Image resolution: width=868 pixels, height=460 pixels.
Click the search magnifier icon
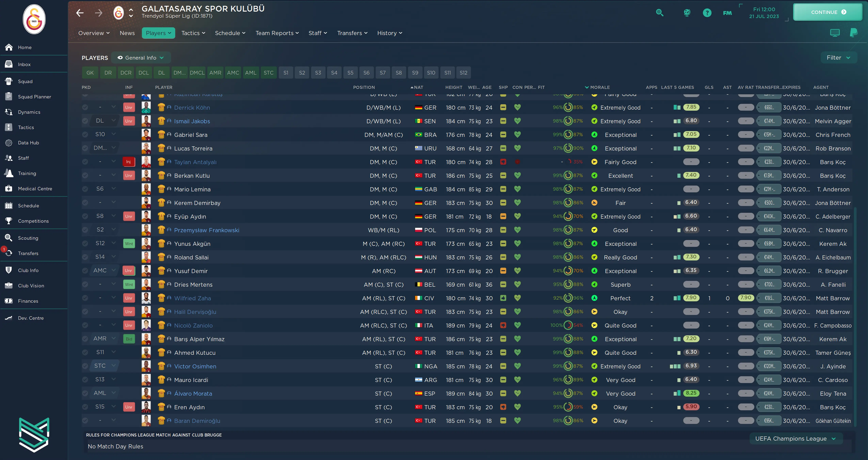(659, 13)
